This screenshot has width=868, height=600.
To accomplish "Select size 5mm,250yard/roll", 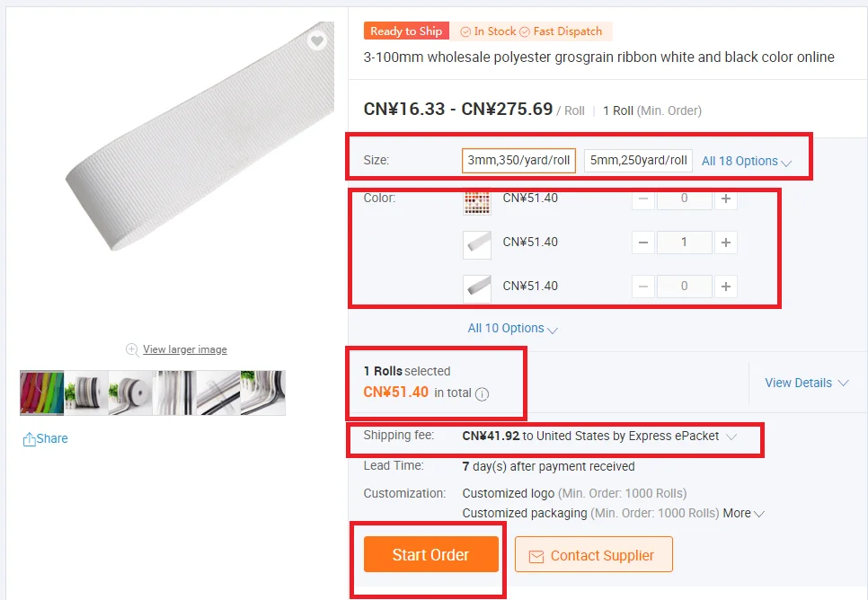I will coord(638,161).
